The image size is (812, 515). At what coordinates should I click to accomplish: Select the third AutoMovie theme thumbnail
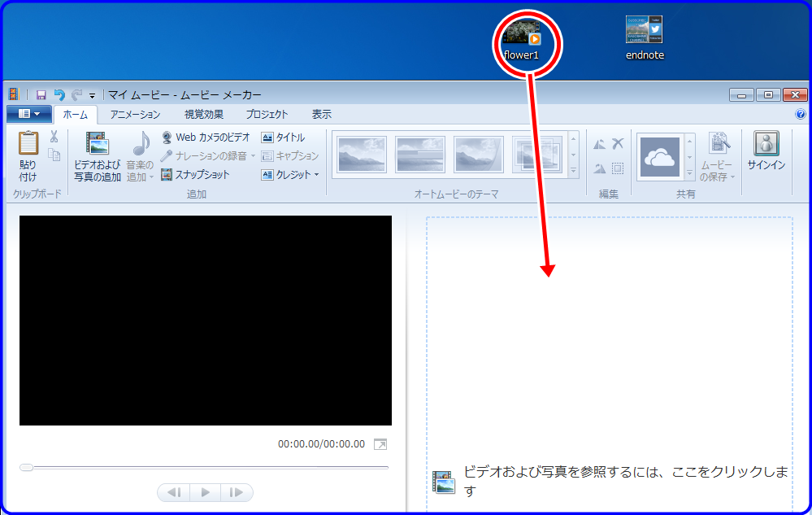[479, 155]
